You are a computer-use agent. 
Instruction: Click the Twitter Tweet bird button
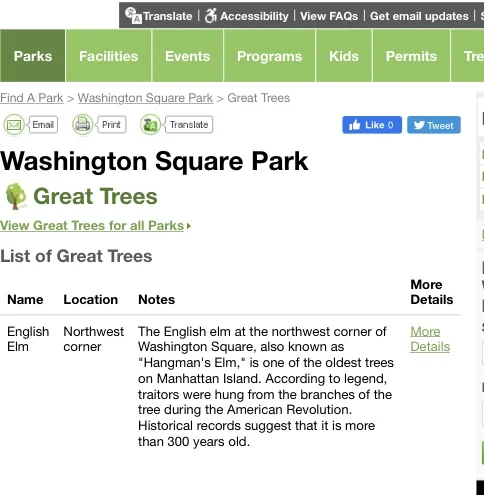coord(434,125)
